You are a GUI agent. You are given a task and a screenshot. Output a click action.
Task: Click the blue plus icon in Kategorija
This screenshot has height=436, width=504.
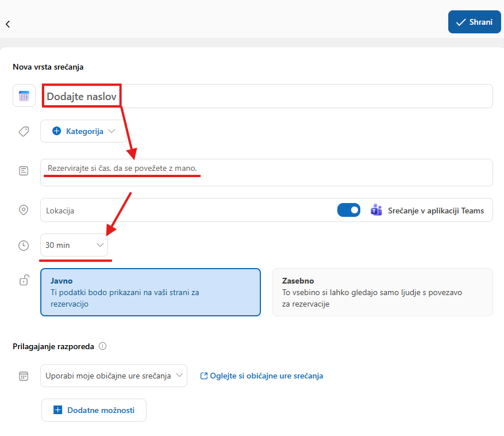click(56, 131)
